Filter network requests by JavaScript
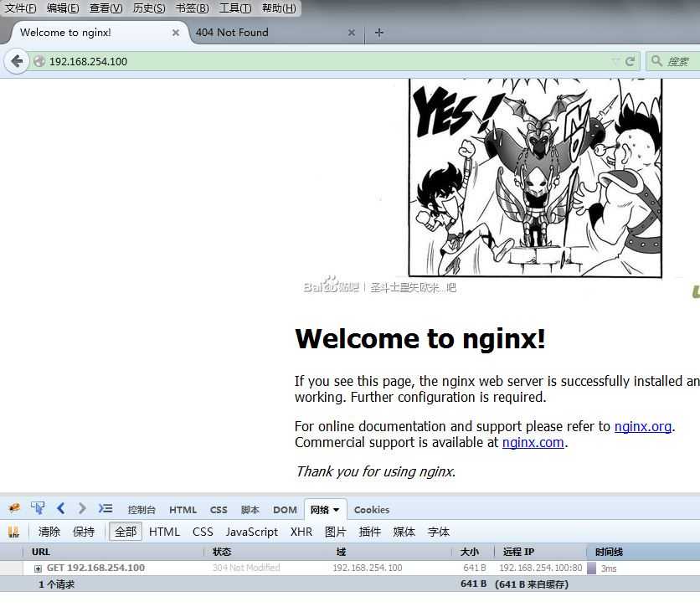This screenshot has width=700, height=607. pos(252,532)
